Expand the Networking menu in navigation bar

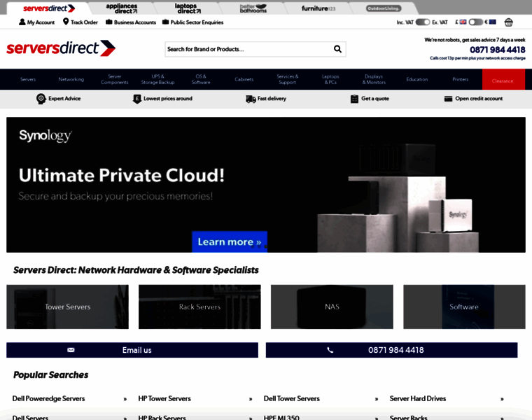click(x=71, y=79)
